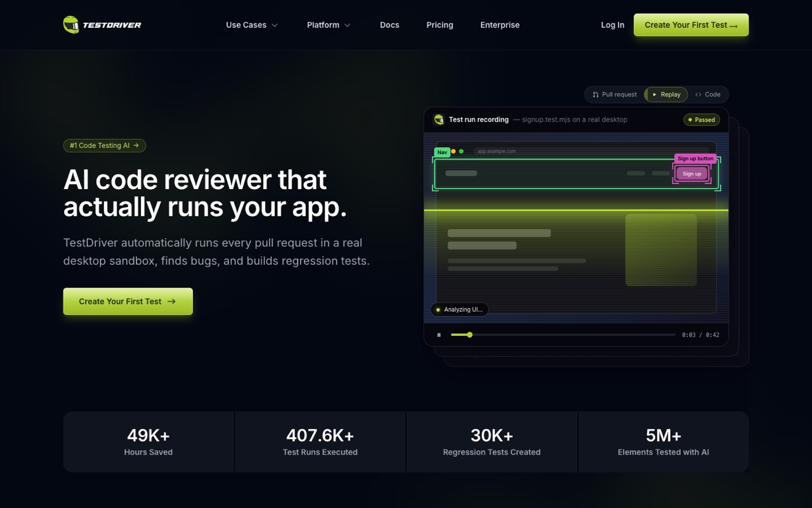812x508 pixels.
Task: Click the app.example.com address bar
Action: coord(591,151)
